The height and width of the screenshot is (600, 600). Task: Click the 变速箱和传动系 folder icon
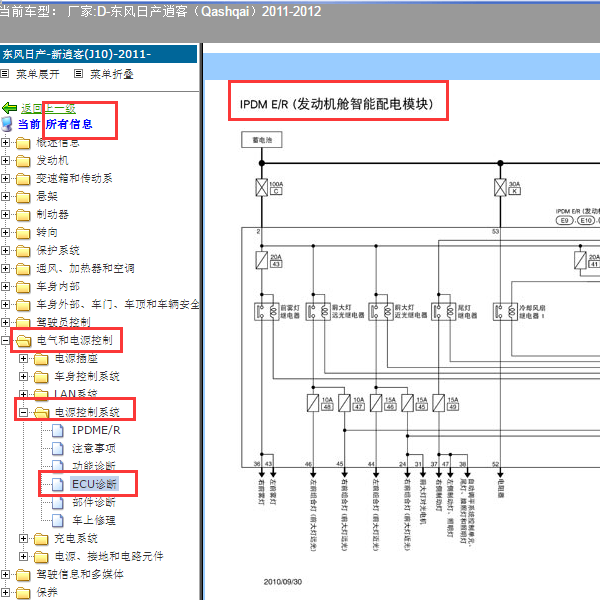tap(23, 179)
